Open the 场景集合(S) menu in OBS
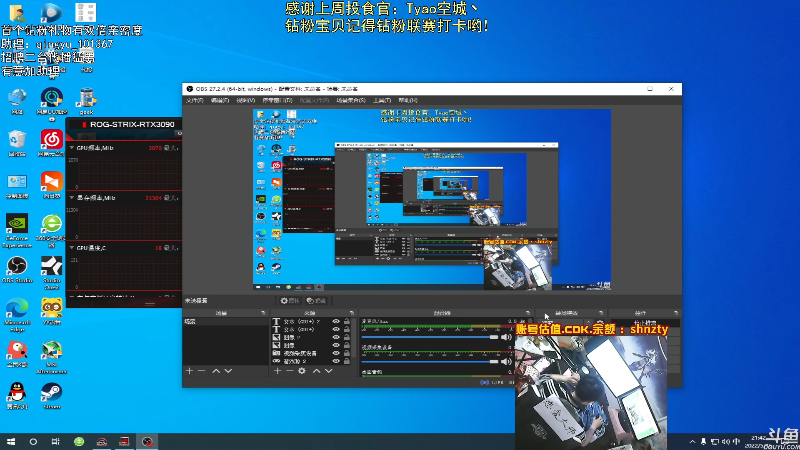Screen dimensions: 800x450 pos(351,101)
